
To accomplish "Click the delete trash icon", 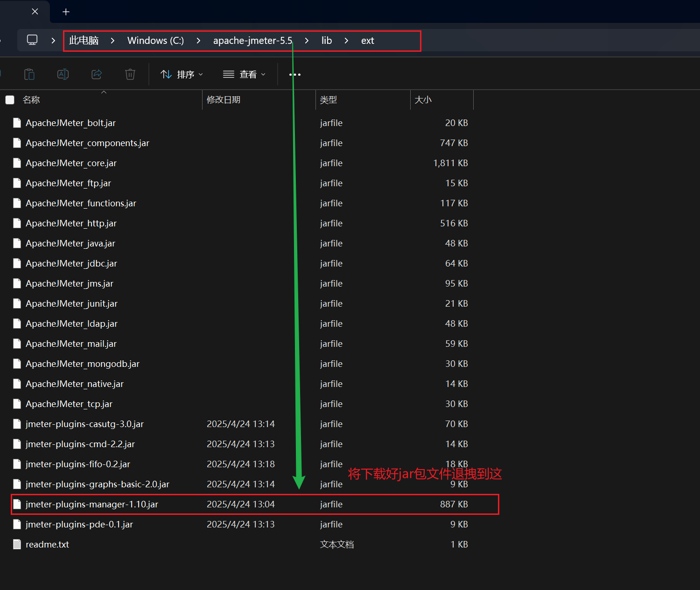I will pyautogui.click(x=130, y=74).
